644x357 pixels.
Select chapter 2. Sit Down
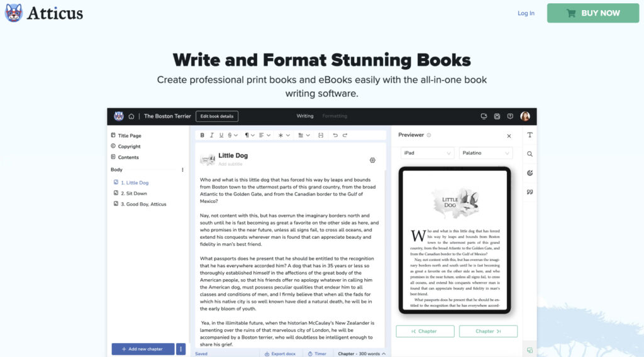pos(130,194)
